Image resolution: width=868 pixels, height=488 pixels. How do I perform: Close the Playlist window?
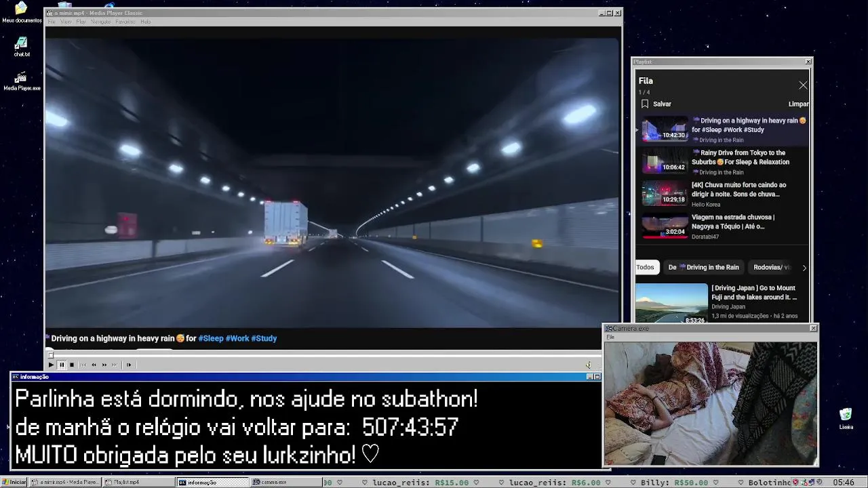tap(808, 62)
